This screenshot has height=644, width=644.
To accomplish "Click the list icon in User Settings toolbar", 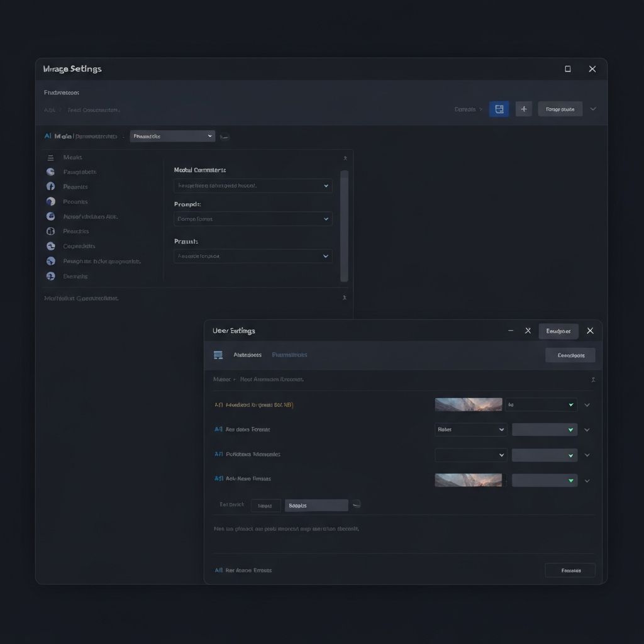I will tap(218, 354).
